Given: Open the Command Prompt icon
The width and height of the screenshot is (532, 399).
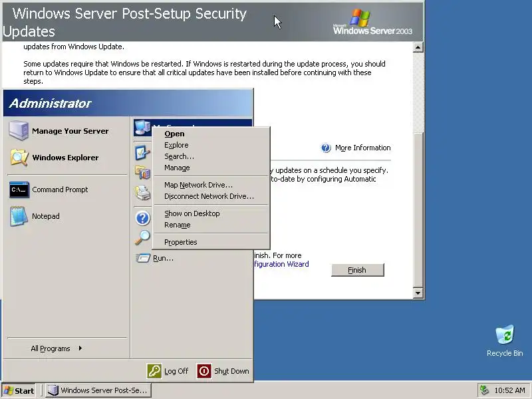Looking at the screenshot, I should (19, 190).
